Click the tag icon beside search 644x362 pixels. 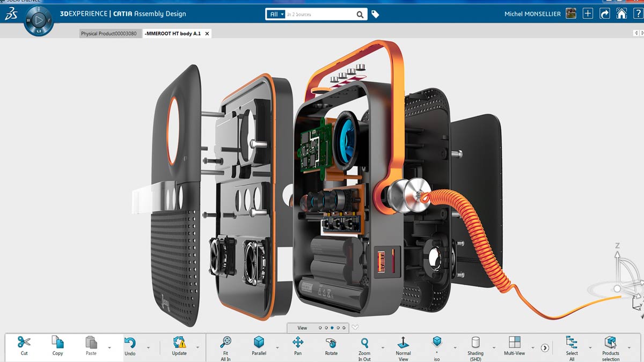point(375,14)
